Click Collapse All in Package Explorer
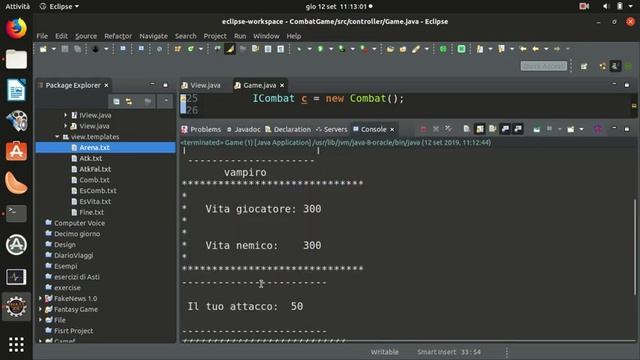The height and width of the screenshot is (360, 640). (x=116, y=101)
